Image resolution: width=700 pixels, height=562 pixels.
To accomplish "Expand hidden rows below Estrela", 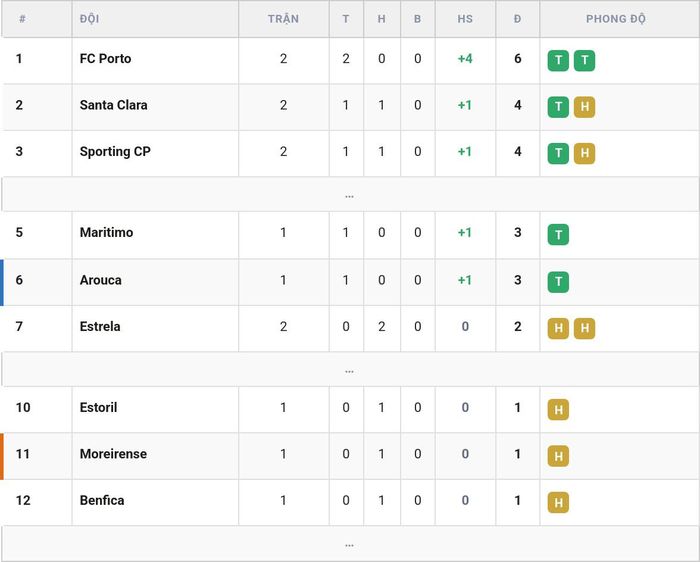I will [350, 370].
